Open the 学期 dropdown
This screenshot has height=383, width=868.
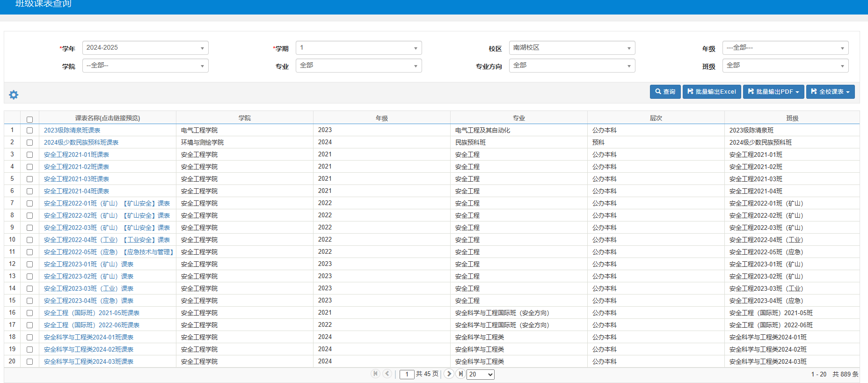coord(359,48)
